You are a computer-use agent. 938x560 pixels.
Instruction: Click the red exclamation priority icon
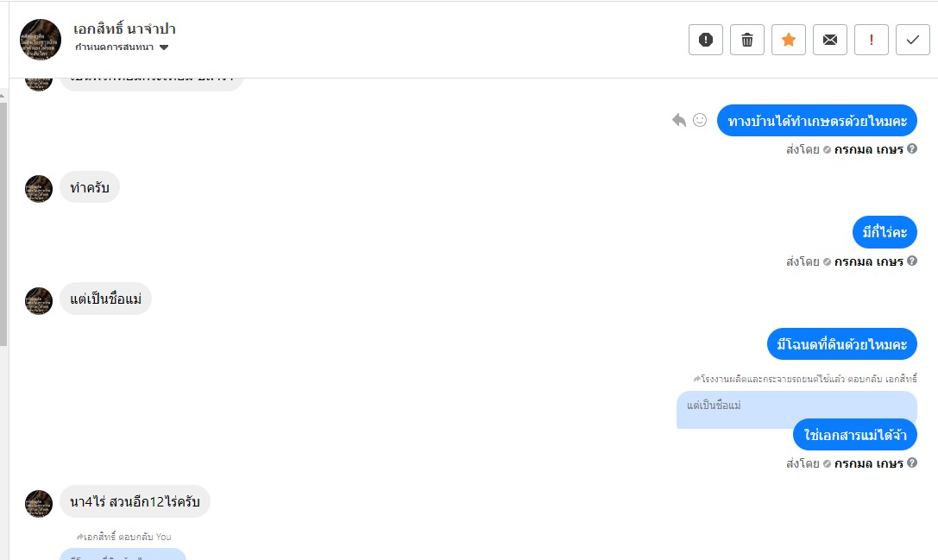coord(872,40)
